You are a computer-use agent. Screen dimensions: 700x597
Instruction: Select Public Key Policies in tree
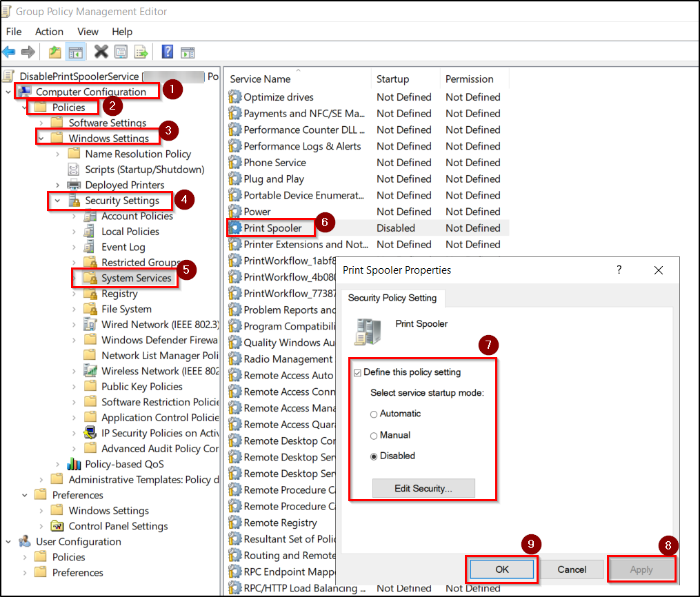(142, 387)
